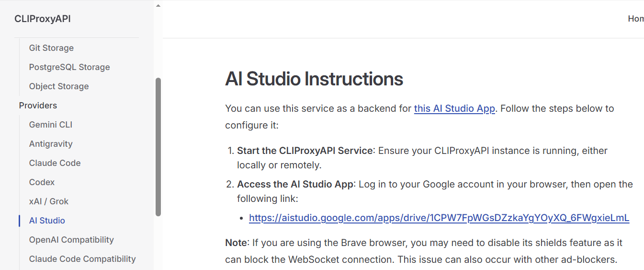Select the active AI Studio item
The height and width of the screenshot is (270, 644).
47,221
